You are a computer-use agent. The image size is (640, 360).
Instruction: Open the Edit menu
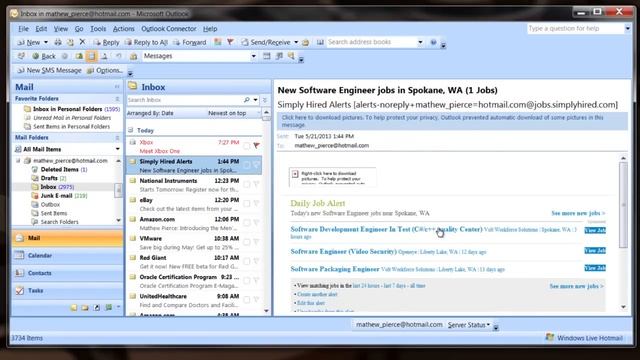point(41,29)
